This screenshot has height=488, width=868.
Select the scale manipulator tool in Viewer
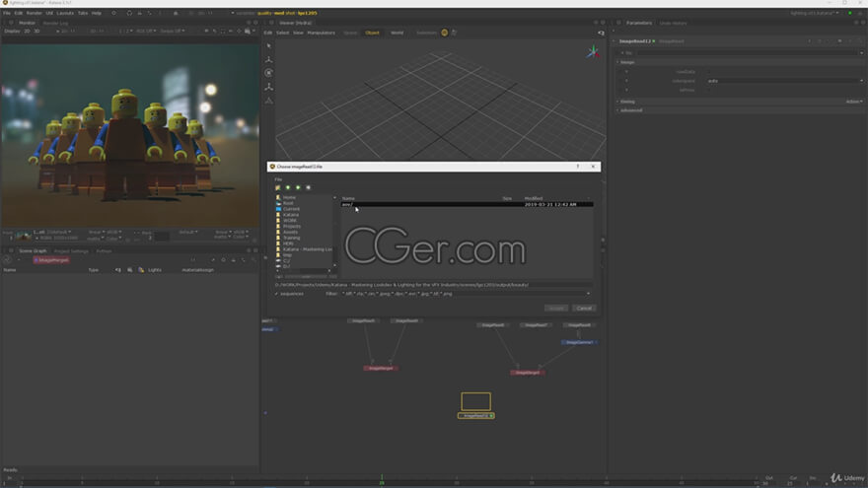click(x=269, y=87)
